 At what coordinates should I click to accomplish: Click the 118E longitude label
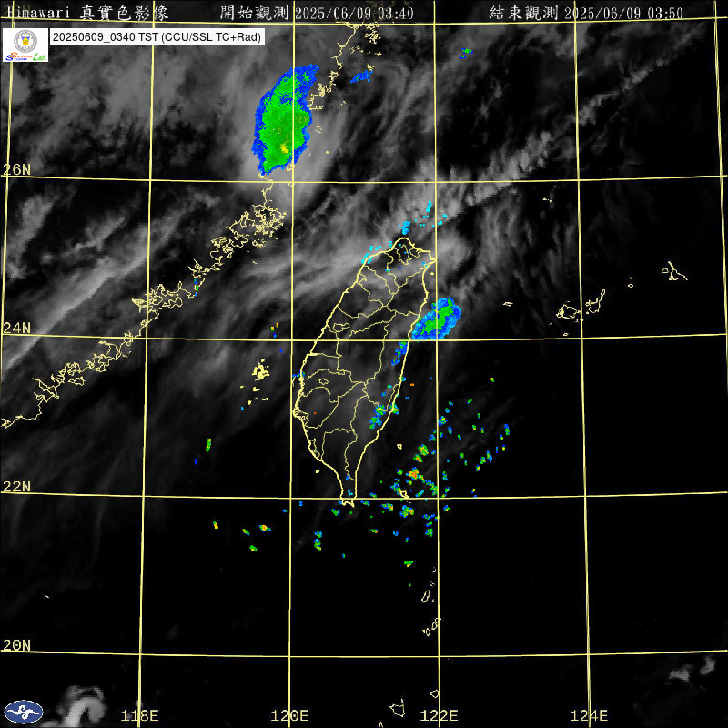[x=139, y=715]
